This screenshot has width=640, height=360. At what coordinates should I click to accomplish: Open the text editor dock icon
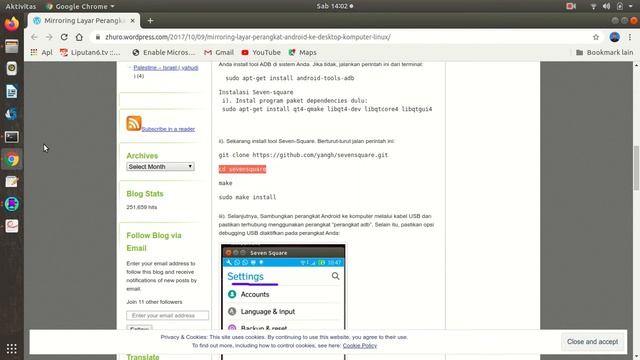pyautogui.click(x=11, y=182)
